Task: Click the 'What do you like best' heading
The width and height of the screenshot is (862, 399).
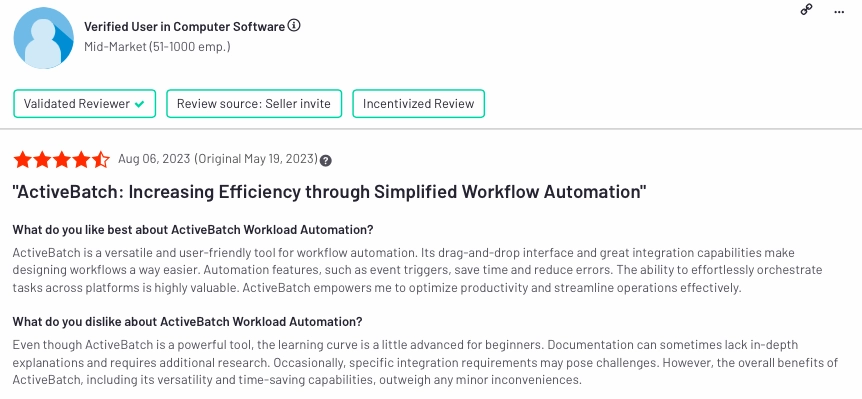Action: point(193,230)
